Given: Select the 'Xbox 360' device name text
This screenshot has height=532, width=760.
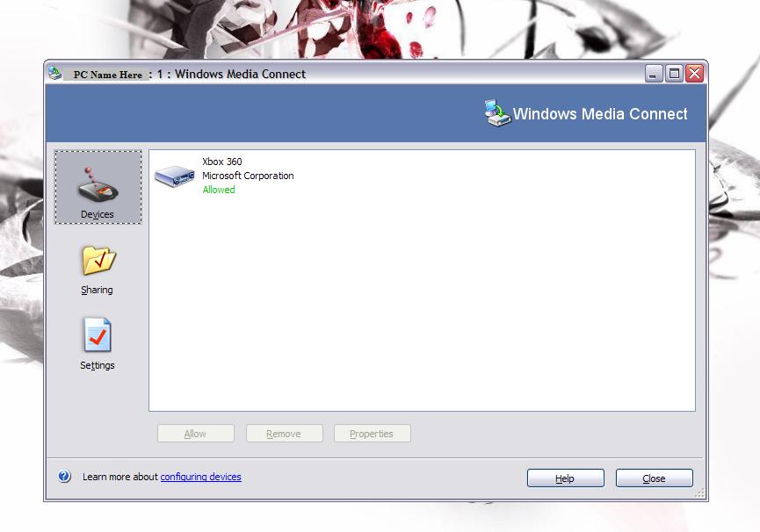Looking at the screenshot, I should [222, 162].
